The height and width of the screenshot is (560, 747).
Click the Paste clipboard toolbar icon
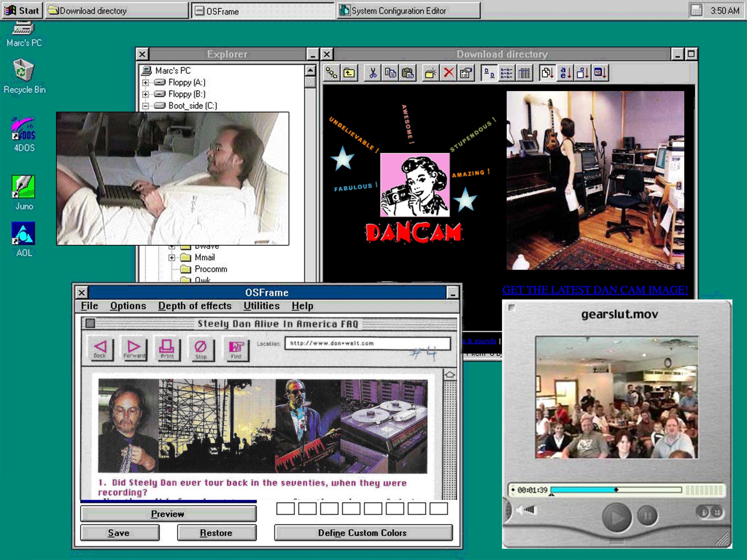tap(407, 73)
